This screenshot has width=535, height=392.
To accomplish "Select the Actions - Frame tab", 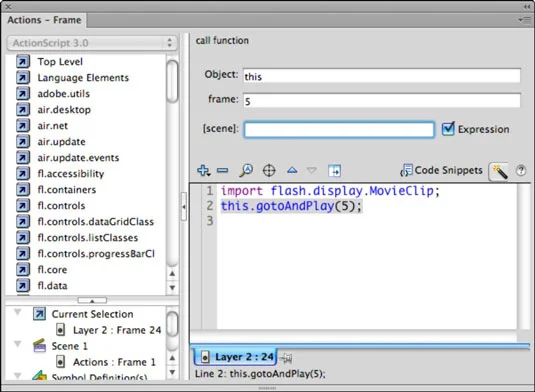I will tap(44, 20).
